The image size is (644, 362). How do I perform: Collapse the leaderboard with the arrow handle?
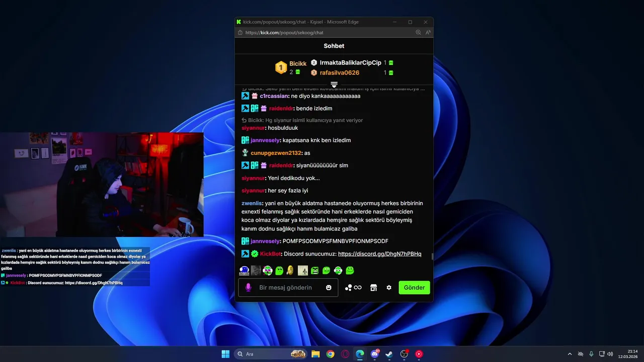[x=334, y=84]
